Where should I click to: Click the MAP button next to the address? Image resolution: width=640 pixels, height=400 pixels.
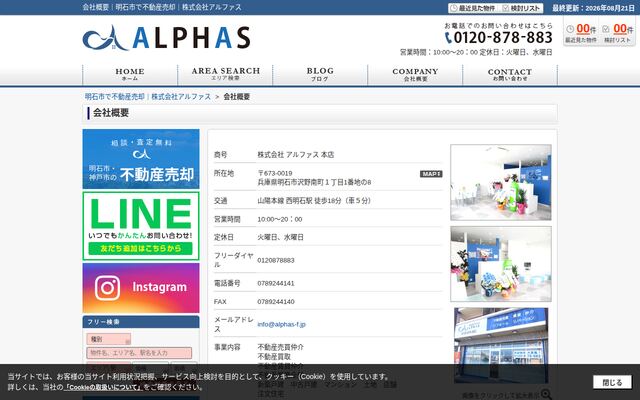point(431,174)
